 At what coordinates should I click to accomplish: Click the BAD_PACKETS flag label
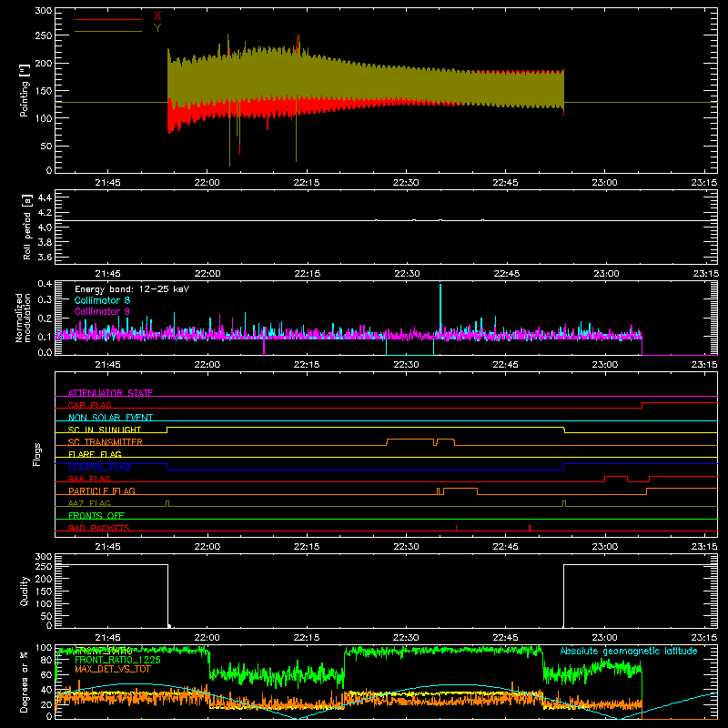click(x=99, y=528)
